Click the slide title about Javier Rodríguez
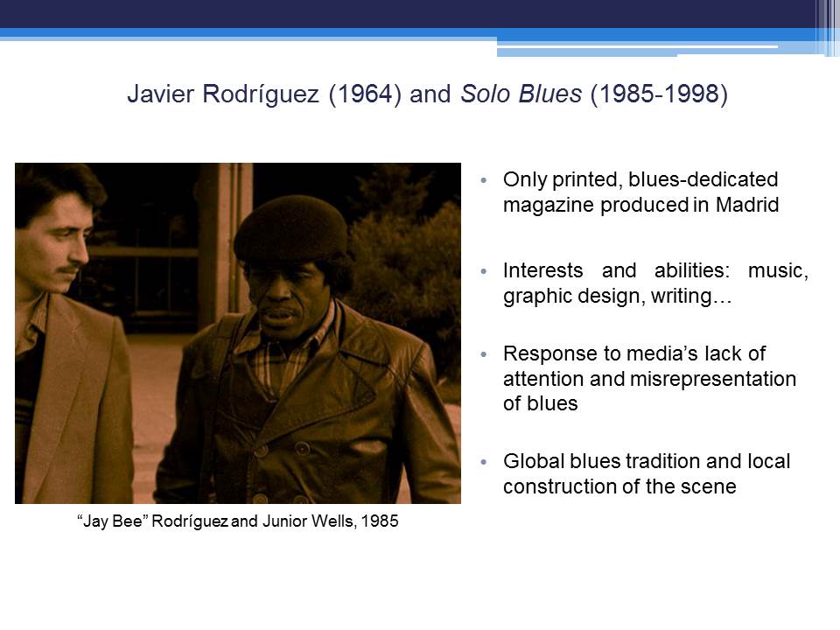Image resolution: width=840 pixels, height=630 pixels. pyautogui.click(x=427, y=94)
